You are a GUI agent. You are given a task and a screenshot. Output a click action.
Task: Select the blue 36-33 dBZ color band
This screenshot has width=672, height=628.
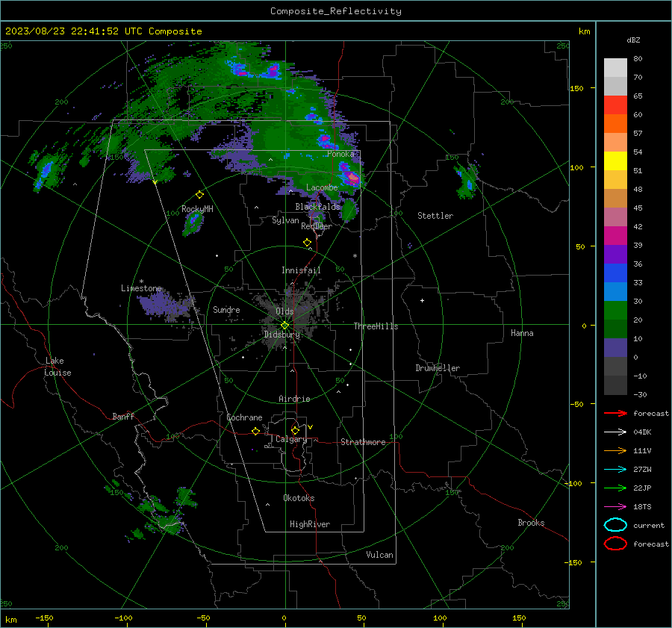pos(615,273)
